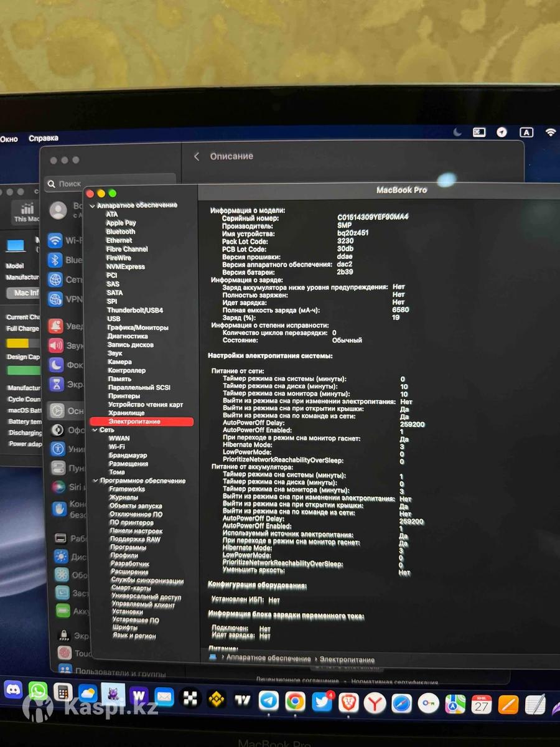Open Twitter app with notification badge
560x747 pixels.
tap(322, 702)
